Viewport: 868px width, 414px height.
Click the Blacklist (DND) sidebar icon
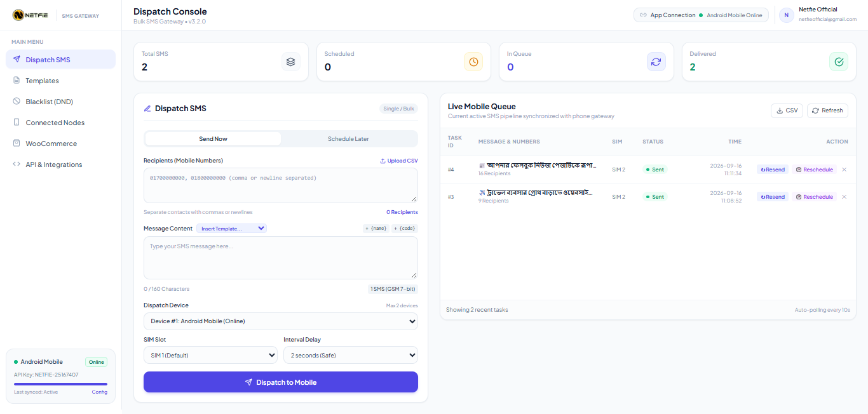click(x=17, y=102)
